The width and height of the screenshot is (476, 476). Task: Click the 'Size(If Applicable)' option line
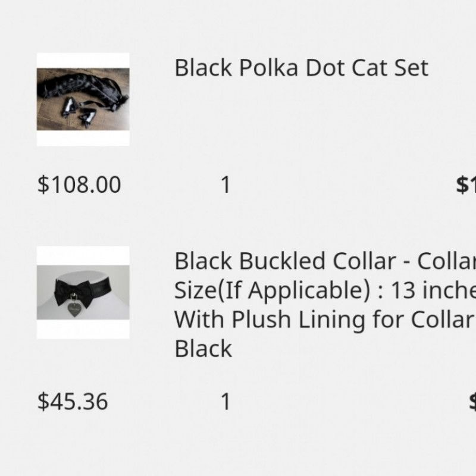pyautogui.click(x=324, y=290)
